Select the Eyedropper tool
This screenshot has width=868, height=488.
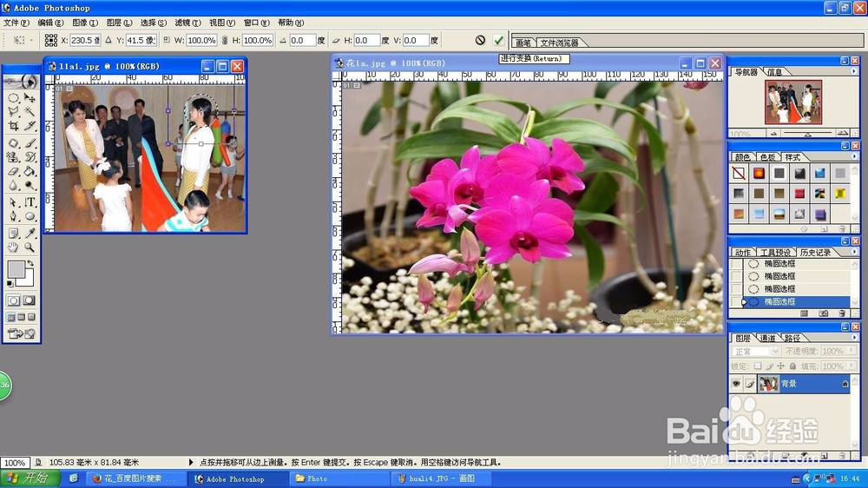click(x=30, y=234)
